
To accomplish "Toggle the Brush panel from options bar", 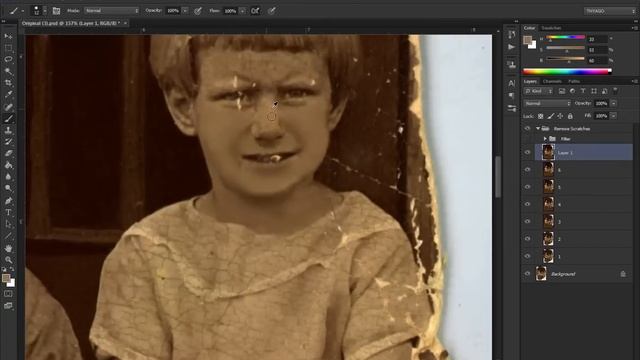I will click(56, 11).
